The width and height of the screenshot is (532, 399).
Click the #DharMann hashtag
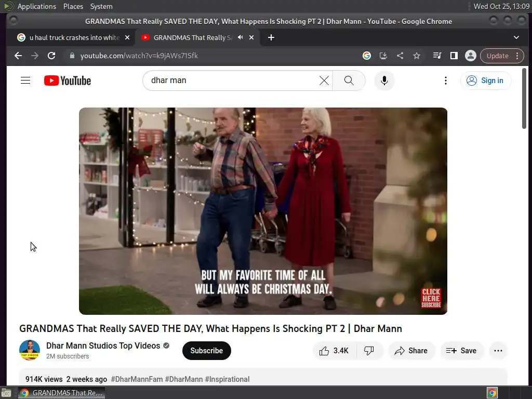pyautogui.click(x=183, y=379)
